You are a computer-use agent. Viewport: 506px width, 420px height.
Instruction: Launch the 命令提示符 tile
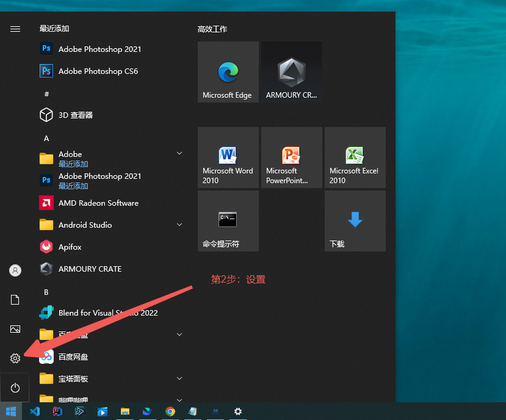click(x=228, y=221)
